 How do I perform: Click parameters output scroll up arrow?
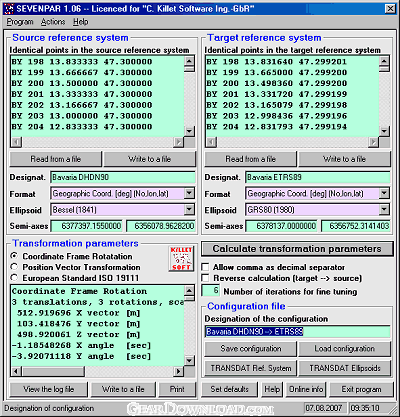coord(189,290)
